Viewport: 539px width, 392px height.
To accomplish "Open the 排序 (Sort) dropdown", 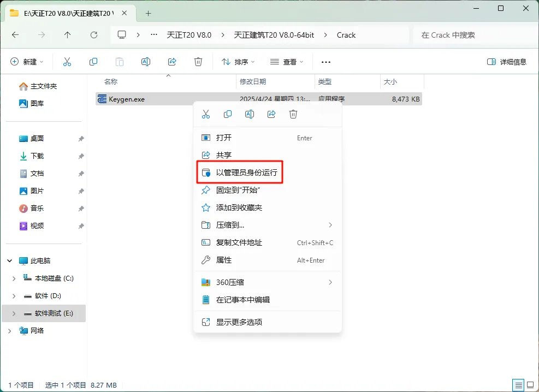I will (238, 62).
